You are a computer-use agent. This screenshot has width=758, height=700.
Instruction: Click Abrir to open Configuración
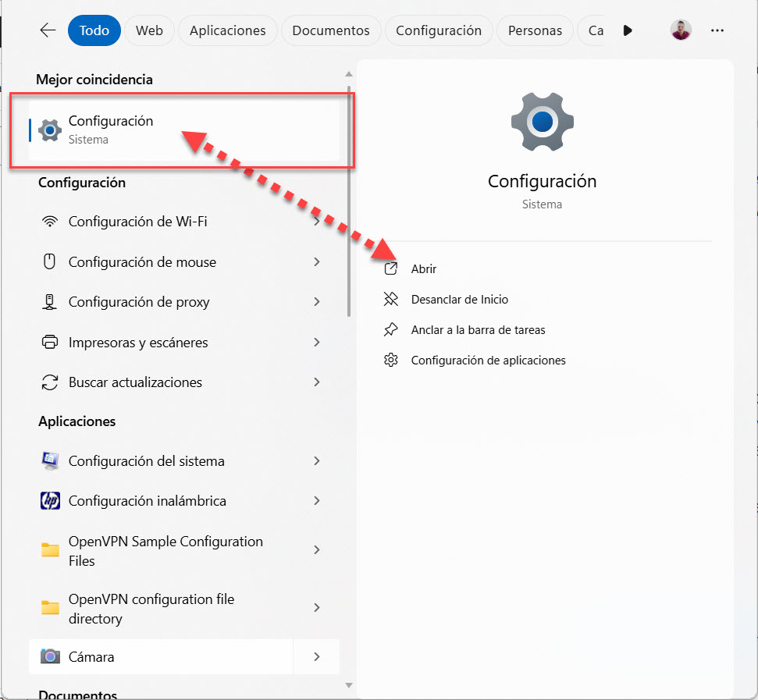[x=424, y=269]
